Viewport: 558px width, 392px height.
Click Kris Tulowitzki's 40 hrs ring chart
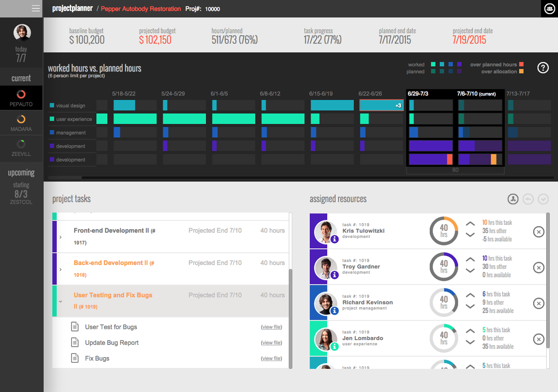[x=444, y=231]
